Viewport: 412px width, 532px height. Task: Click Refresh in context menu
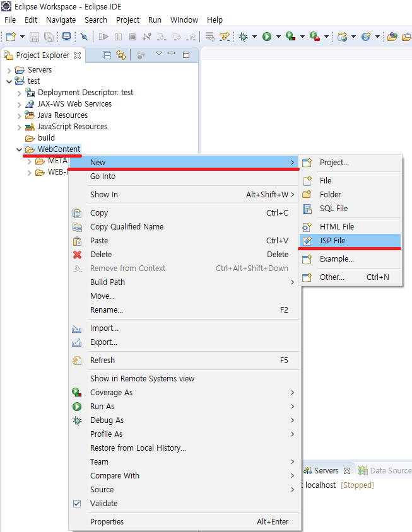click(x=185, y=361)
